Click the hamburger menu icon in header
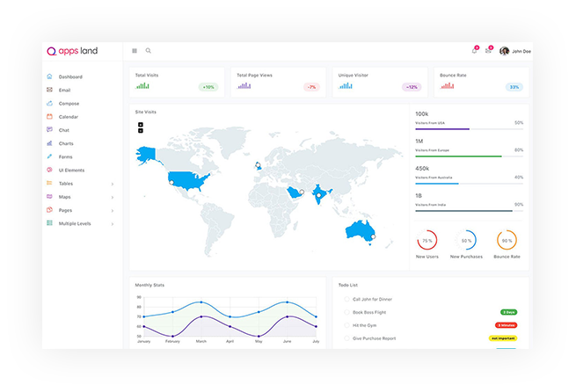The image size is (576, 392). click(135, 51)
